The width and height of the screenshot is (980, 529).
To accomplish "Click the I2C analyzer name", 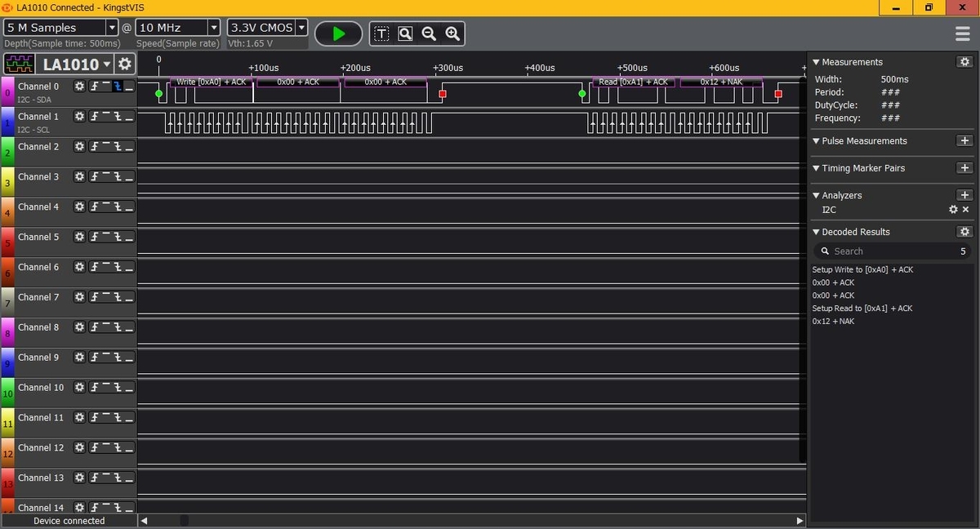I will (x=829, y=210).
